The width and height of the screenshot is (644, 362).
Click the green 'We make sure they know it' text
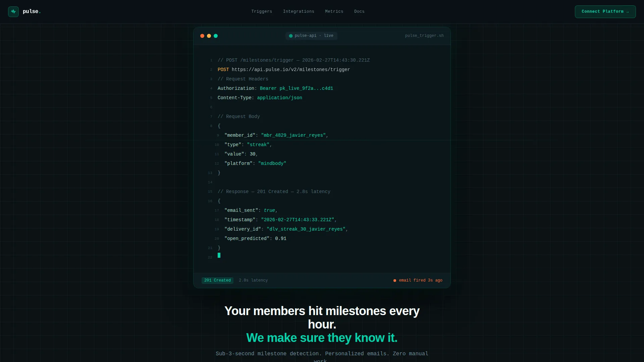322,338
